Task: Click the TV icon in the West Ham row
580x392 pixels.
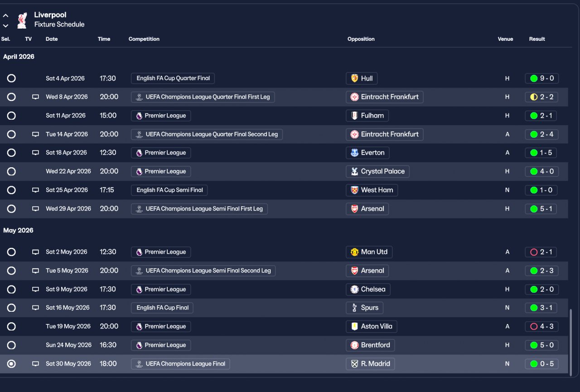Action: point(35,190)
